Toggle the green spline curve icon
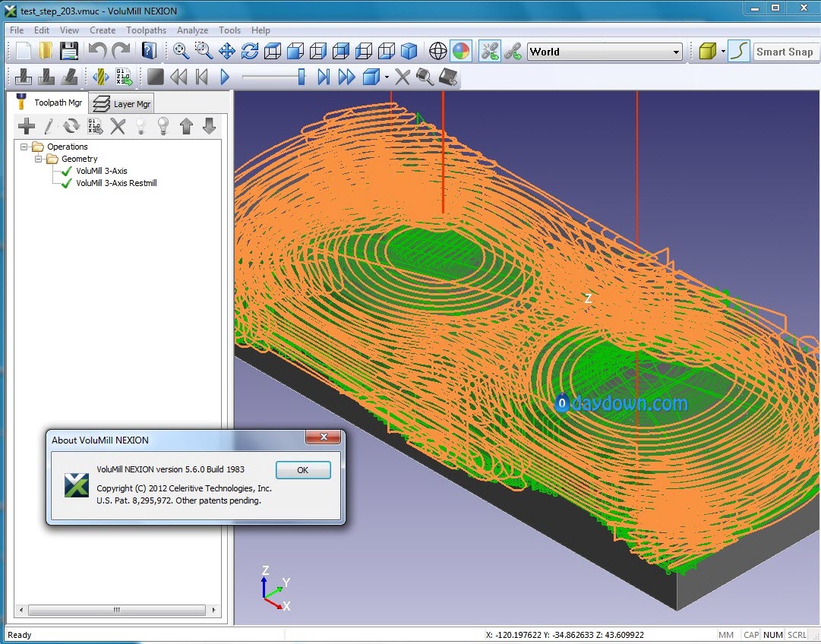This screenshot has width=821, height=644. (738, 52)
